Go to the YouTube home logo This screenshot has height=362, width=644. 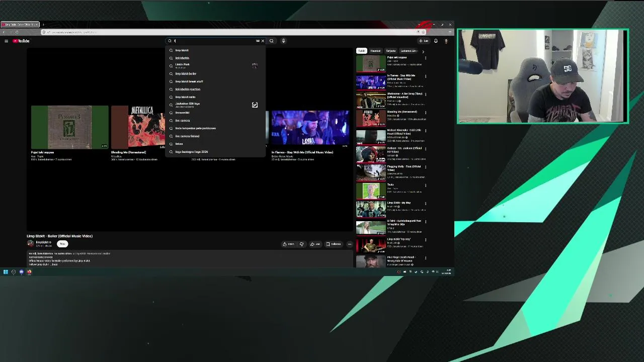(21, 41)
